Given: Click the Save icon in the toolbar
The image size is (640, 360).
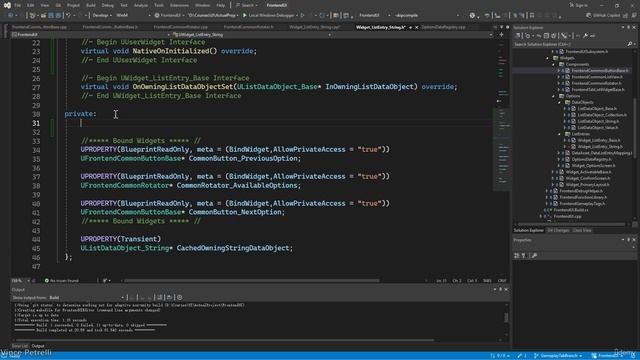Looking at the screenshot, I should (51, 15).
